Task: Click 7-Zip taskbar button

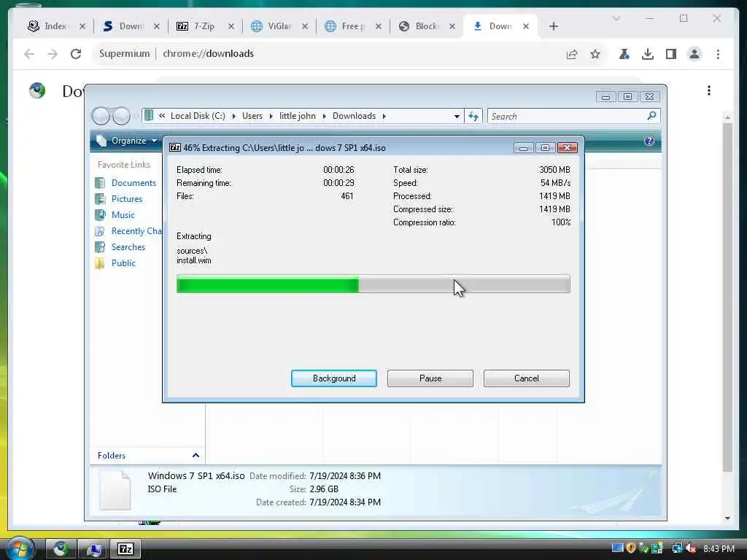Action: [125, 549]
